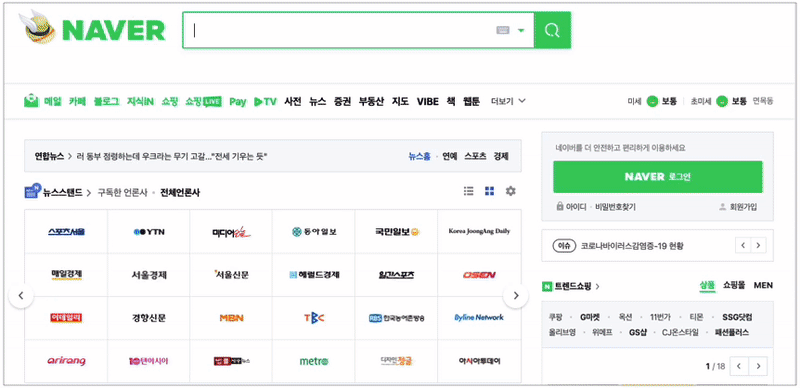Open the OSEN press logo tile
Screen dimensions: 800x388
tap(479, 275)
